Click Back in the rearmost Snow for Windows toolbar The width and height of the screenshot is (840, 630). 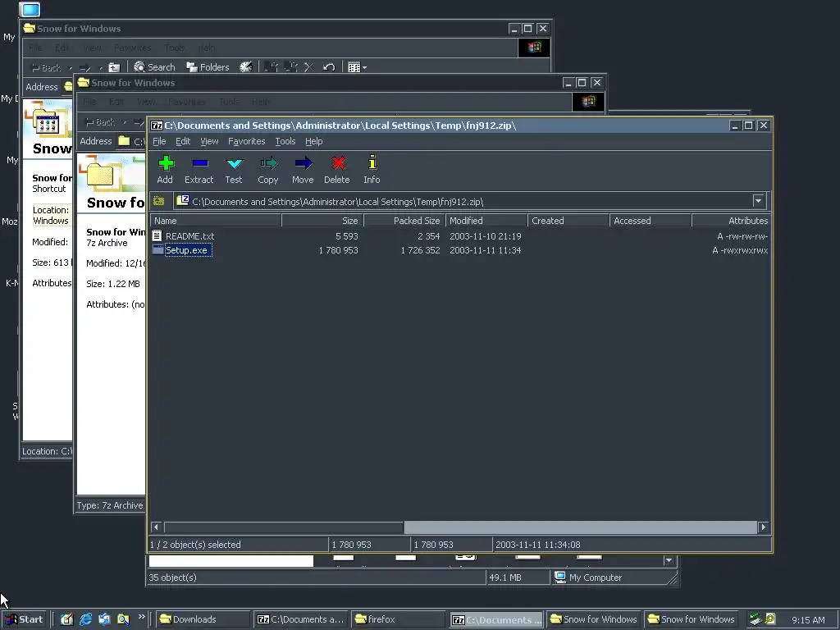pyautogui.click(x=46, y=67)
